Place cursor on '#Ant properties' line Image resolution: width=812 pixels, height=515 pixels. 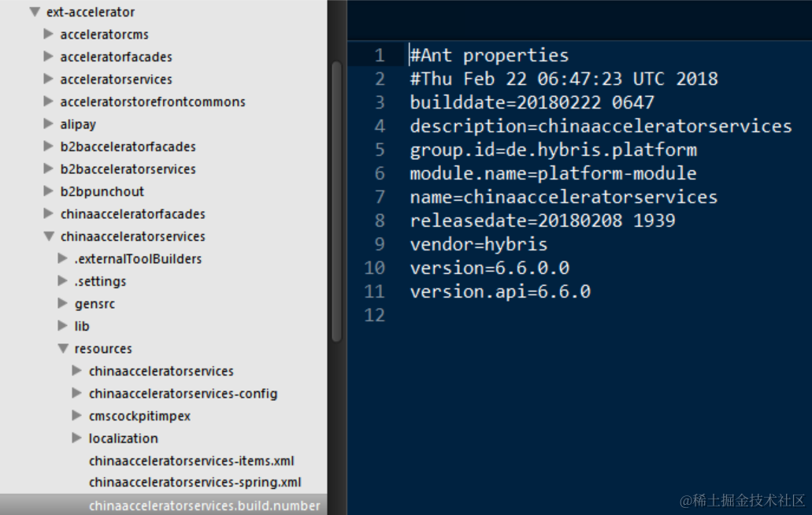coord(489,55)
